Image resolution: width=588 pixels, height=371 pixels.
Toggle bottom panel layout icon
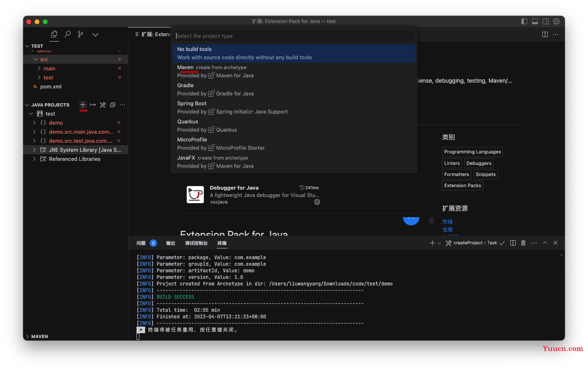coord(535,21)
